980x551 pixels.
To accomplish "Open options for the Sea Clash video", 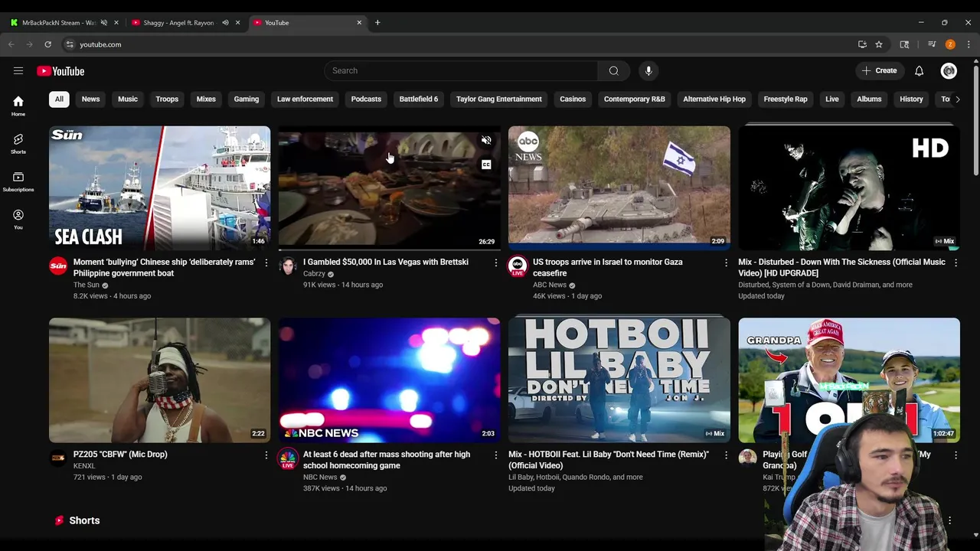I will coord(266,262).
